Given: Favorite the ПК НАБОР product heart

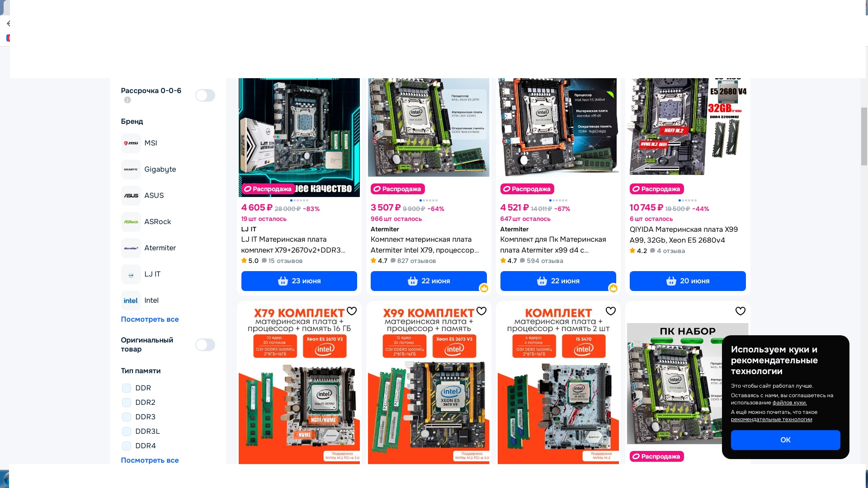Looking at the screenshot, I should coord(741,311).
